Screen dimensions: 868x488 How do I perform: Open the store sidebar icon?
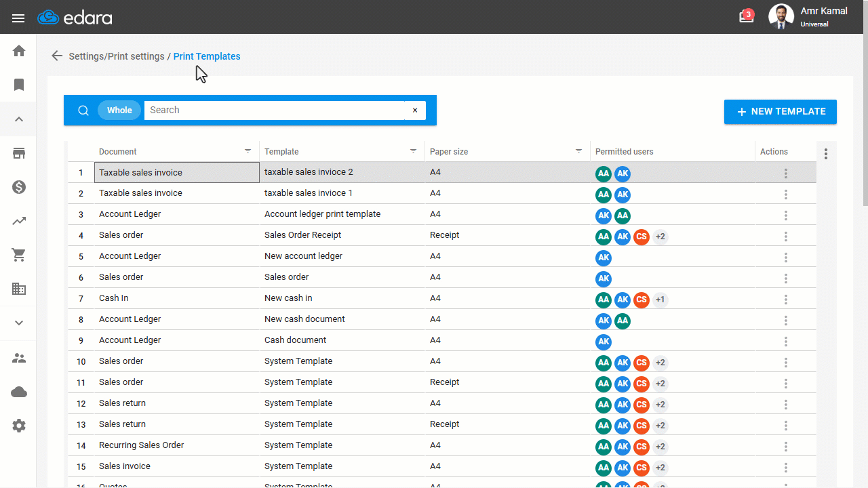[19, 153]
